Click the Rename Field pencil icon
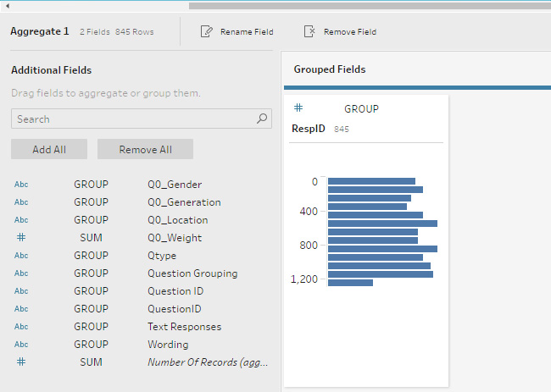 coord(206,31)
